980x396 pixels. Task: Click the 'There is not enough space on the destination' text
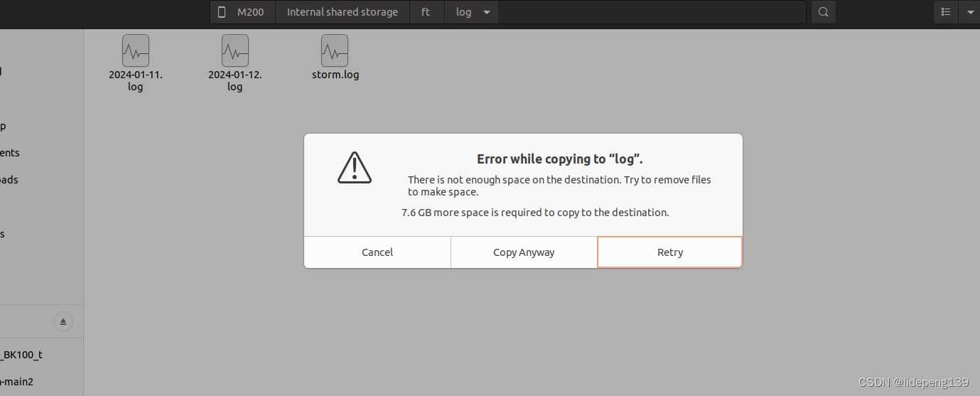(x=559, y=186)
